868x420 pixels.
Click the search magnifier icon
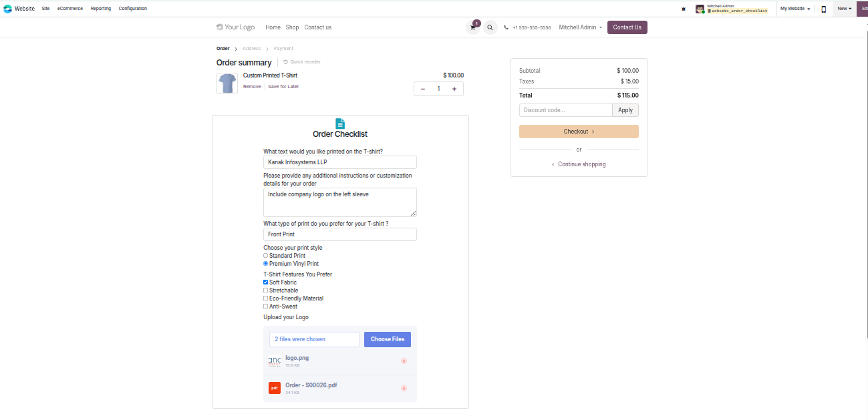pyautogui.click(x=490, y=27)
